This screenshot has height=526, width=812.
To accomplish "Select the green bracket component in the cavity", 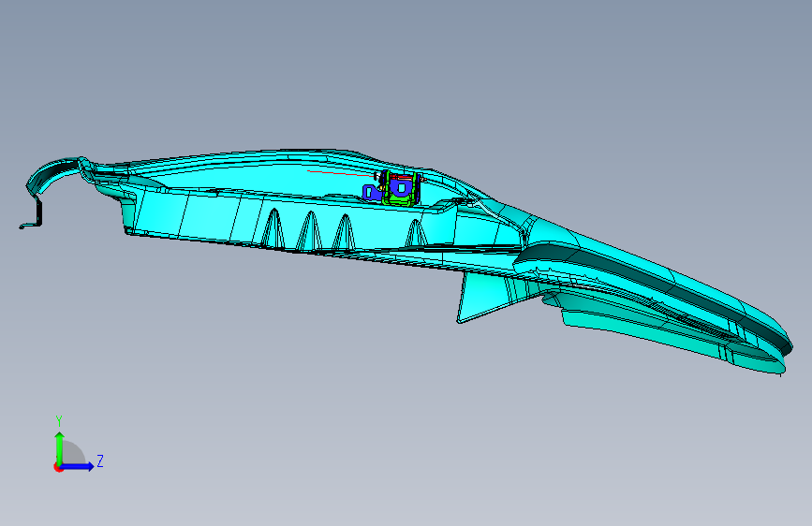I will coord(400,198).
